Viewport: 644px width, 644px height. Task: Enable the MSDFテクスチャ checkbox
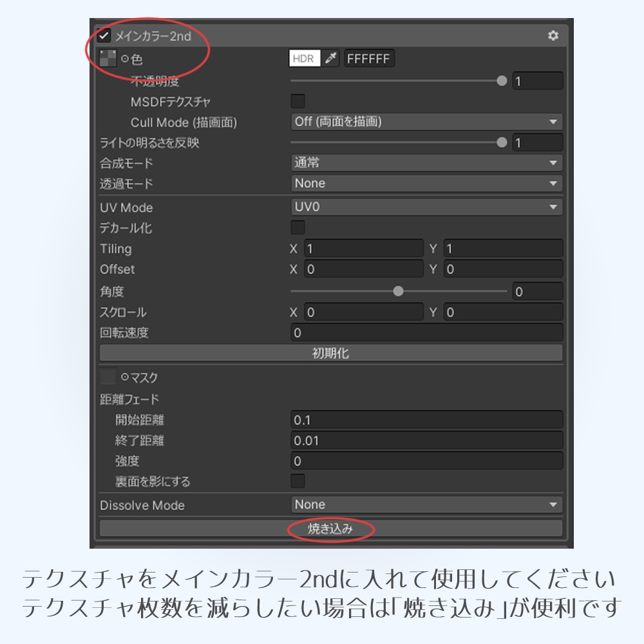pyautogui.click(x=297, y=100)
